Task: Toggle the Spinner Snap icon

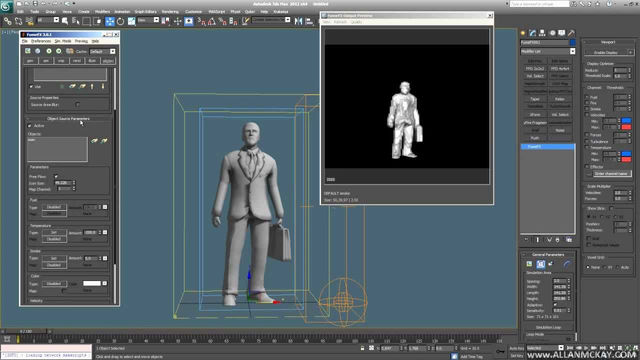Action: (x=233, y=21)
